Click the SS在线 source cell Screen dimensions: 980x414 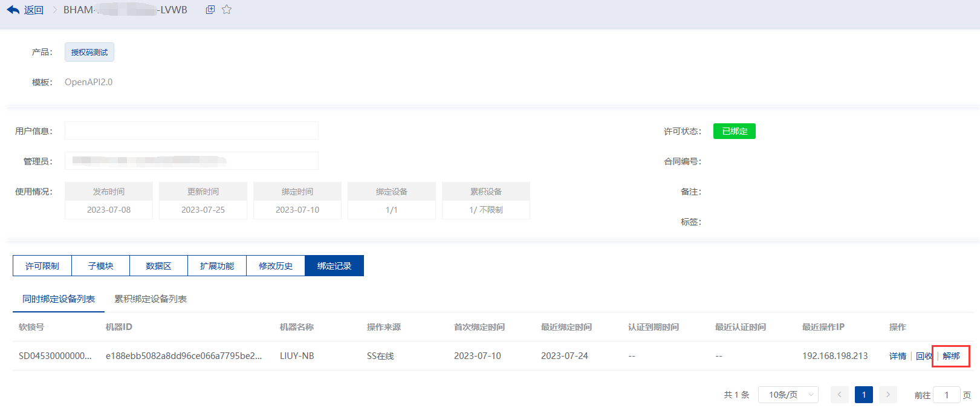(380, 356)
